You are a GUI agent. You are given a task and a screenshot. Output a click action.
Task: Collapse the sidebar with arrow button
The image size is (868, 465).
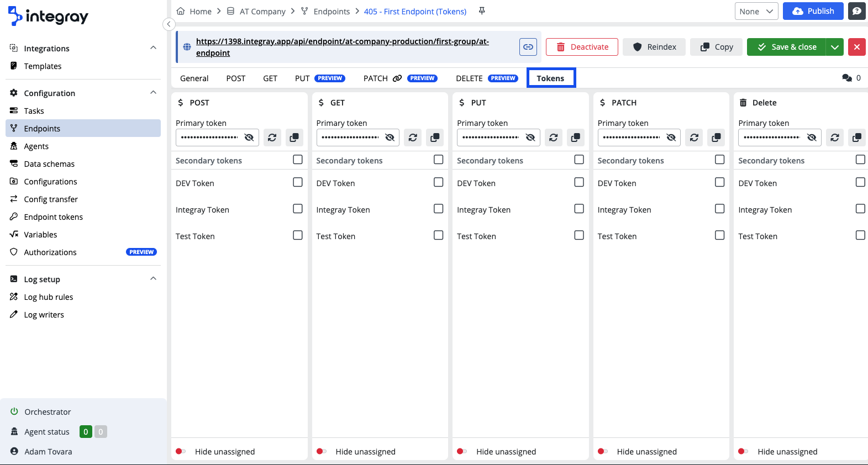169,24
